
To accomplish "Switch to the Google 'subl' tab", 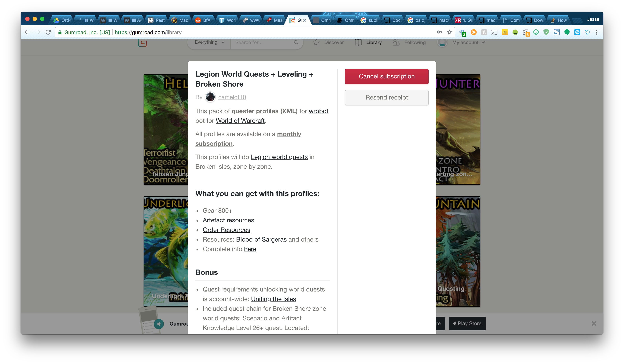I will (x=370, y=20).
